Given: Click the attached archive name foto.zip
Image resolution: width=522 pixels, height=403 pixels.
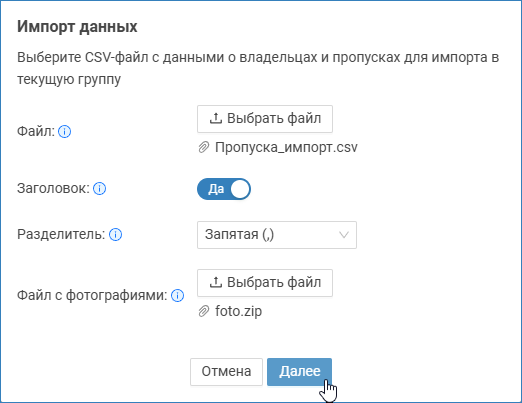Looking at the screenshot, I should click(x=238, y=311).
